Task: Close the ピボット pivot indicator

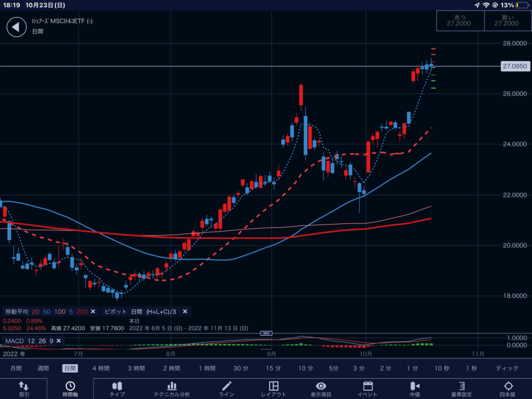Action: click(x=184, y=312)
